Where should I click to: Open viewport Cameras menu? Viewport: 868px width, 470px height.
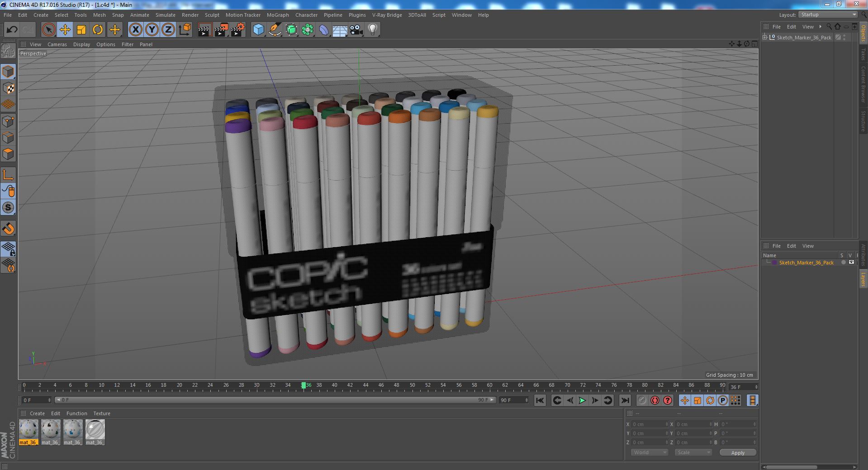(x=57, y=44)
